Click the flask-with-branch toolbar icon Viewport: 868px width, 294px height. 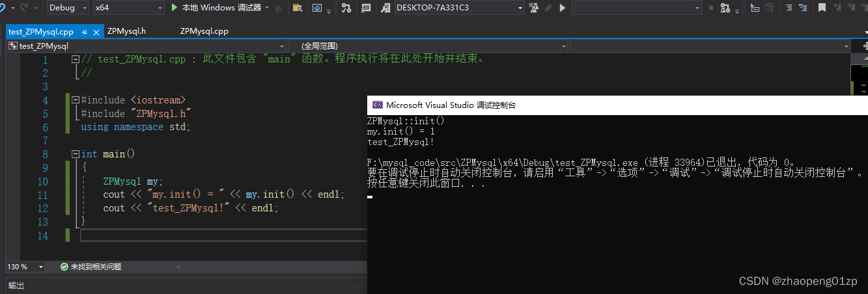[x=724, y=8]
